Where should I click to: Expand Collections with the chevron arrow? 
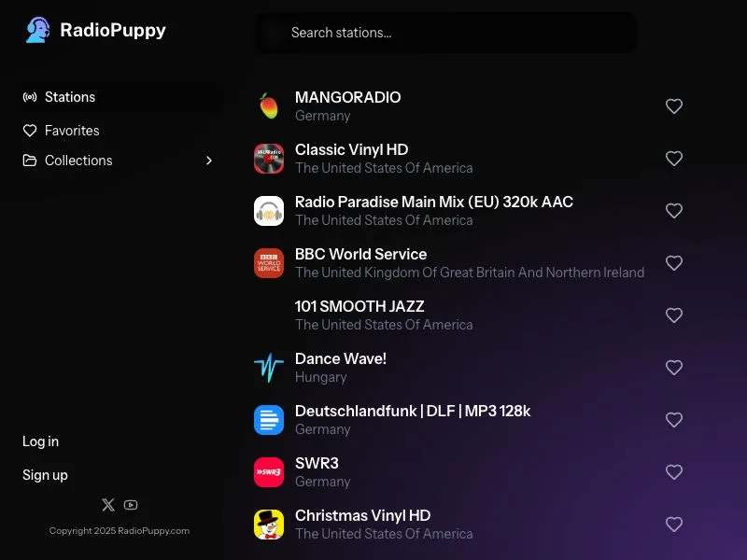(208, 161)
